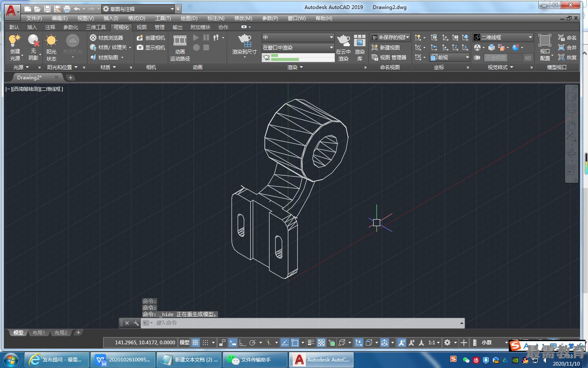The image size is (588, 368).
Task: Click the 阳光状态 sun status button
Action: [51, 47]
